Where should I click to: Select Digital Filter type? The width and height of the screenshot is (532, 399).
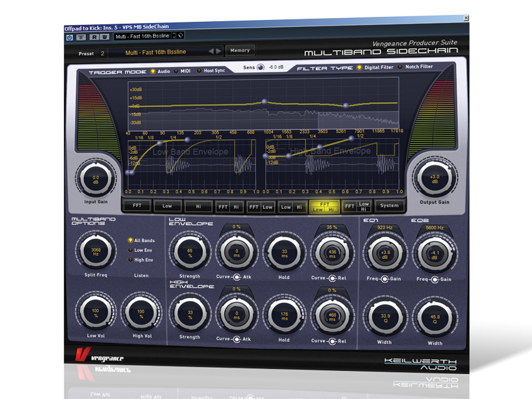359,68
